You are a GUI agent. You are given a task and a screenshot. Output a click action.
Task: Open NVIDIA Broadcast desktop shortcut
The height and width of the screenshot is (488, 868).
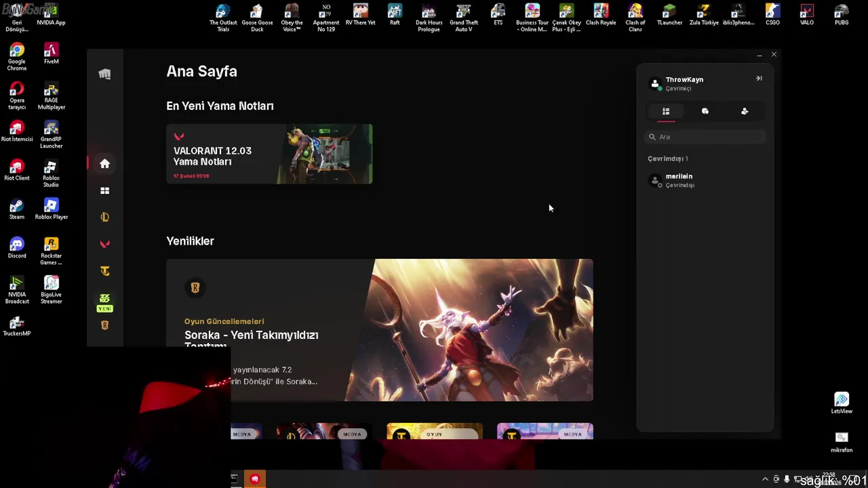coord(17,289)
